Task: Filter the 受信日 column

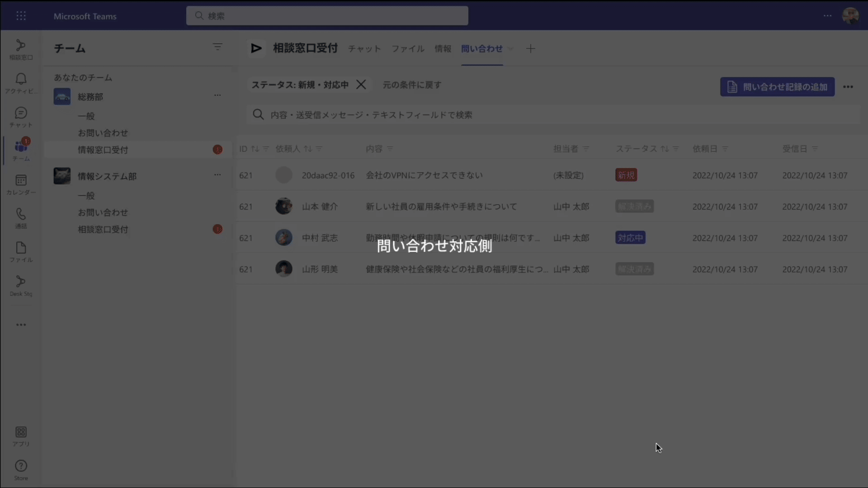Action: tap(815, 149)
